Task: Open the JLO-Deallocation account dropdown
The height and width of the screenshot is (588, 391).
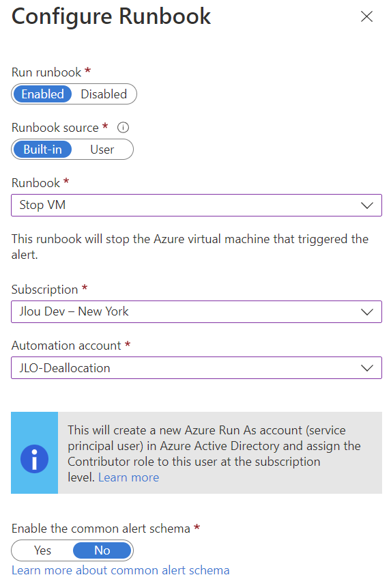Action: [x=197, y=368]
